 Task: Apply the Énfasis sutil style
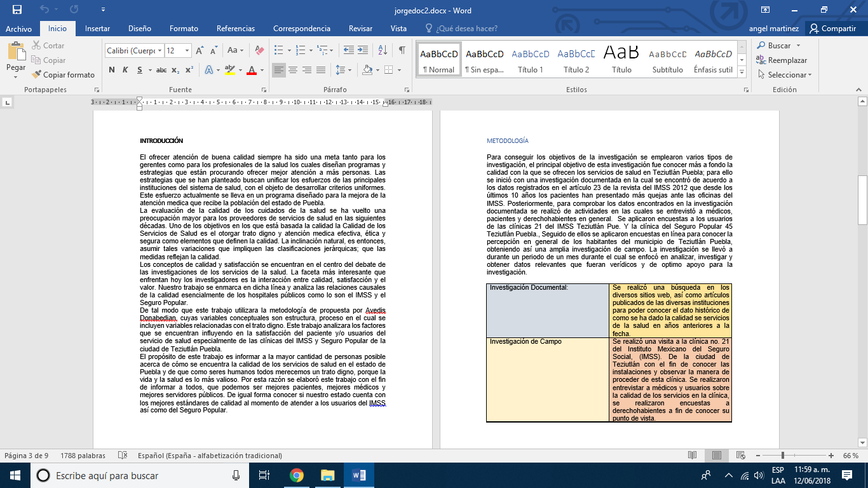click(713, 60)
